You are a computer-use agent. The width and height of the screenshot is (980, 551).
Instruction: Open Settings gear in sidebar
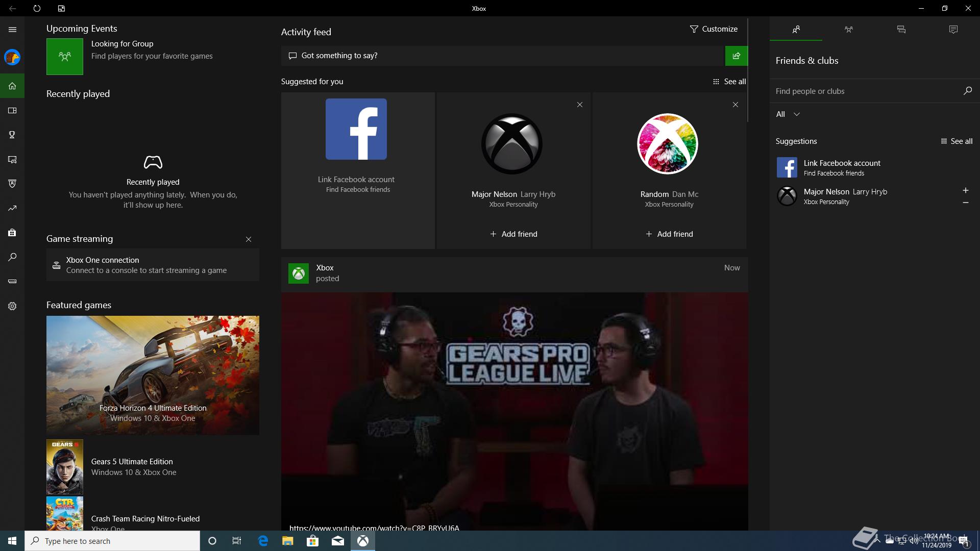click(12, 306)
